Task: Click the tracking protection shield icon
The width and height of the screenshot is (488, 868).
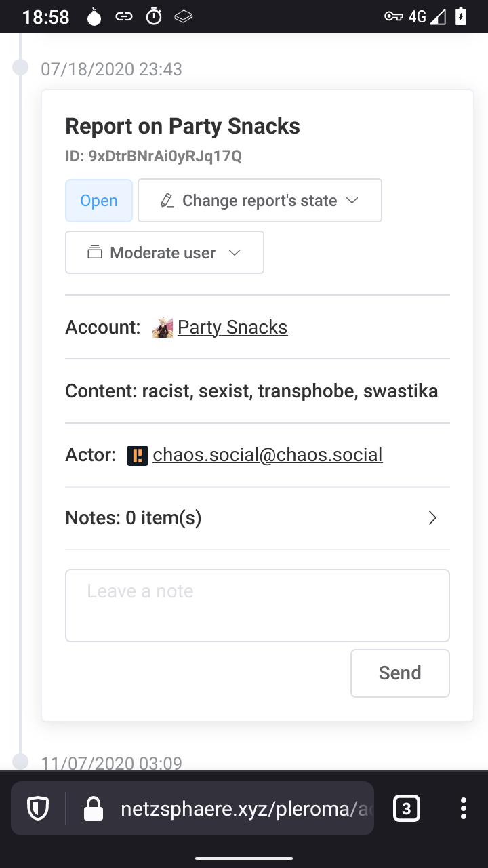Action: [x=37, y=808]
